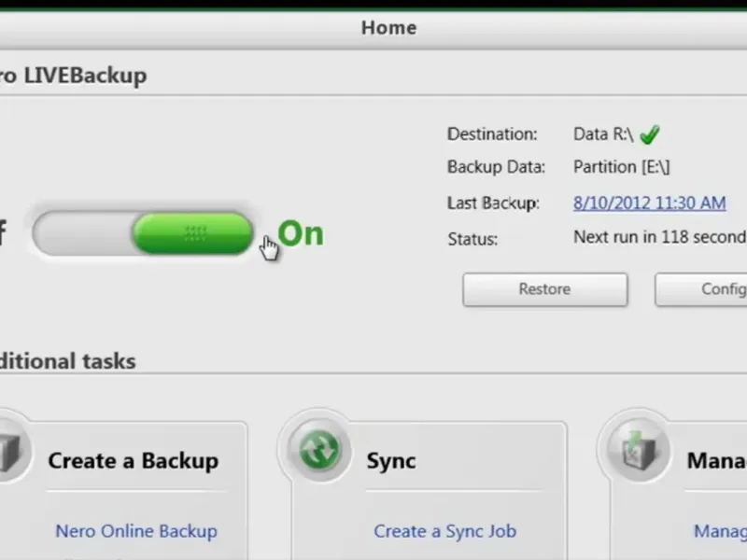The height and width of the screenshot is (560, 747).
Task: Click the Create a Backup heading
Action: point(134,460)
